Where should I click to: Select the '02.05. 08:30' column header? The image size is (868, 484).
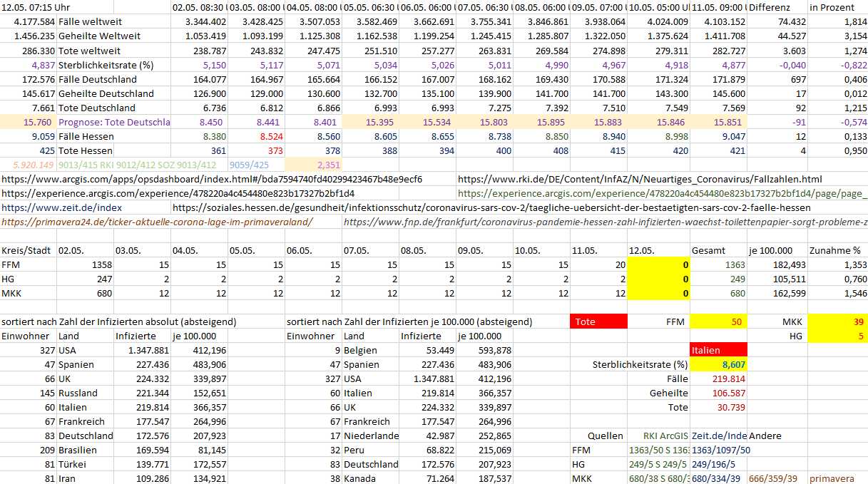[200, 8]
